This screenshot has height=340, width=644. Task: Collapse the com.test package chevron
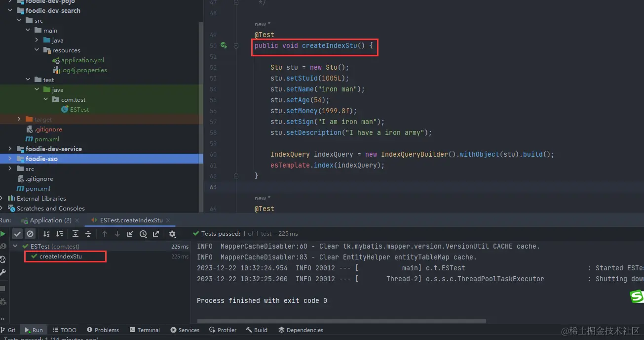(46, 99)
